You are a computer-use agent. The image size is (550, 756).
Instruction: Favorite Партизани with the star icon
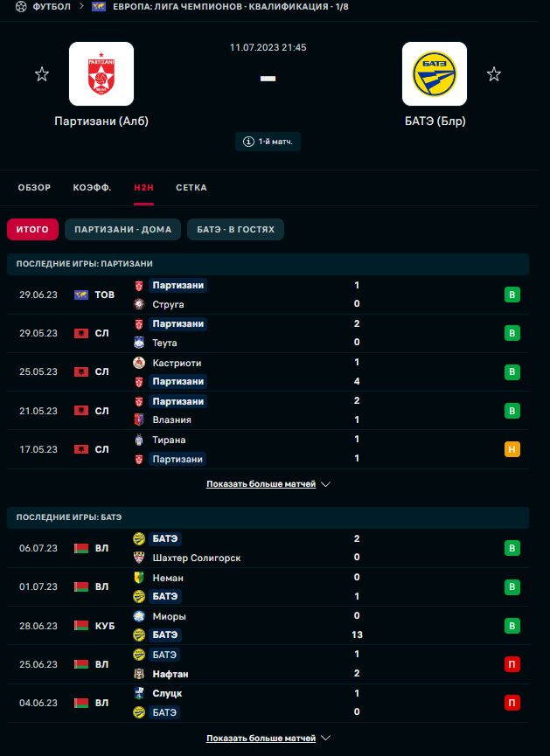(x=42, y=74)
